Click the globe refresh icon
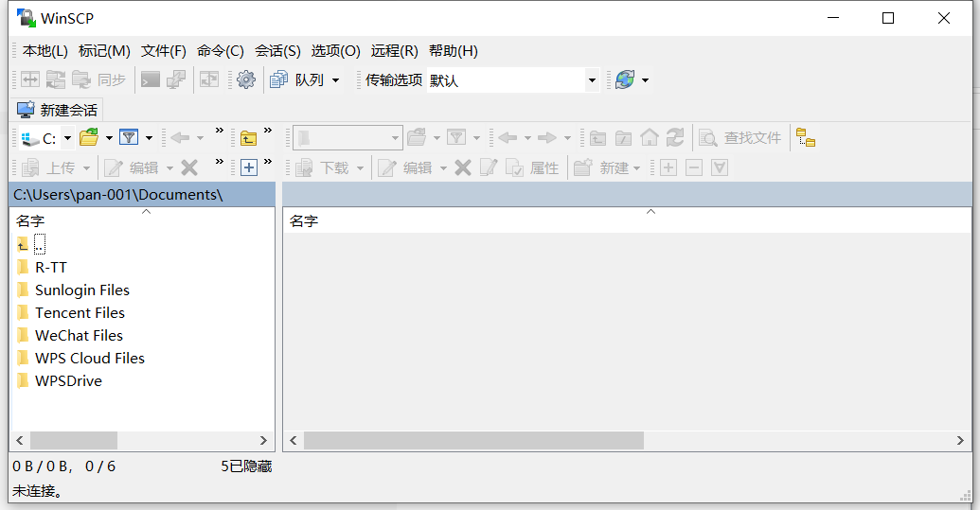Viewport: 980px width, 510px height. (625, 79)
